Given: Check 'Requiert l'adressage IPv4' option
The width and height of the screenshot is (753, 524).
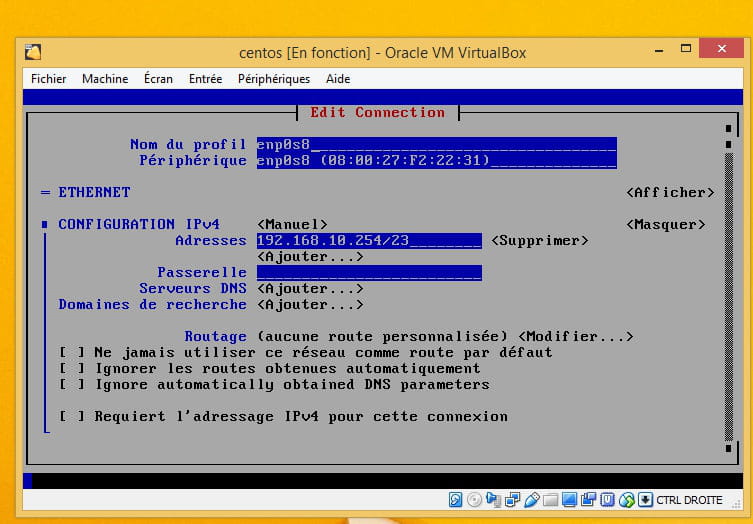Looking at the screenshot, I should pos(71,416).
